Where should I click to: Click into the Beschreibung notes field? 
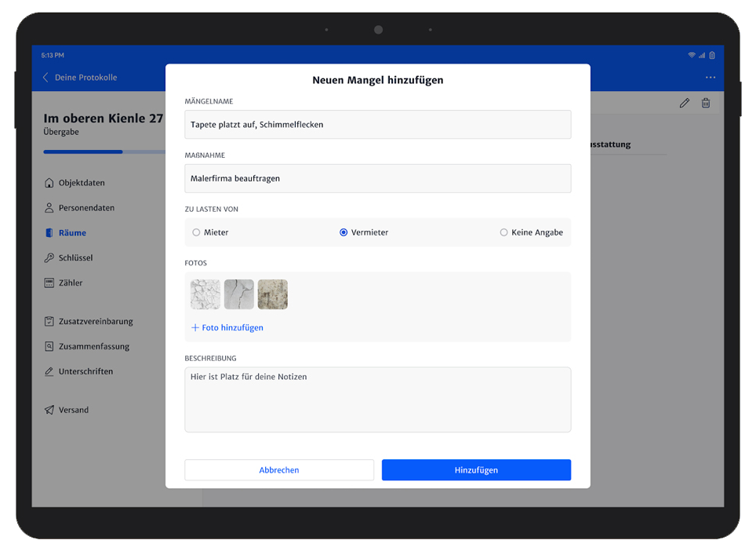pyautogui.click(x=377, y=400)
